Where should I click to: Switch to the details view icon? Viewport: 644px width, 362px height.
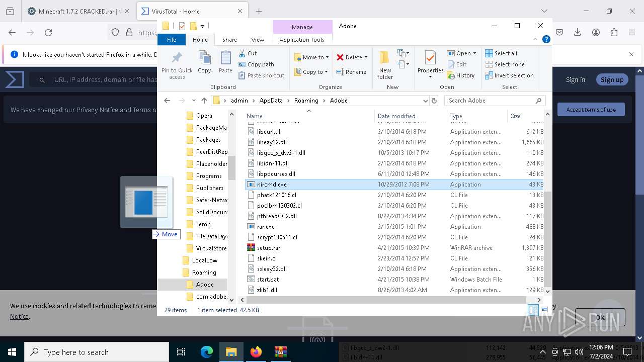[533, 310]
